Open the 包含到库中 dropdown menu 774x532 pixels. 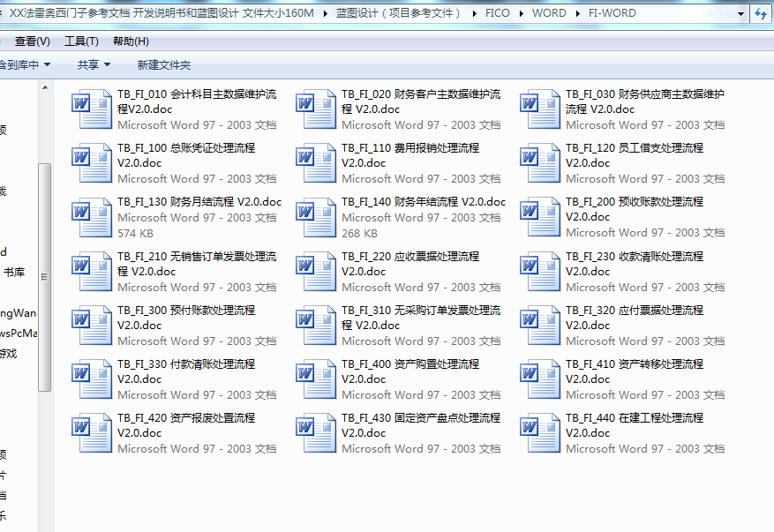(x=23, y=64)
